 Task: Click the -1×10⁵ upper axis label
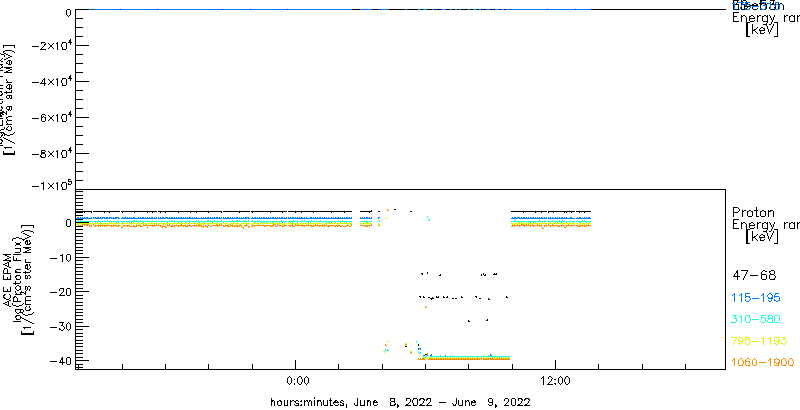tap(51, 185)
